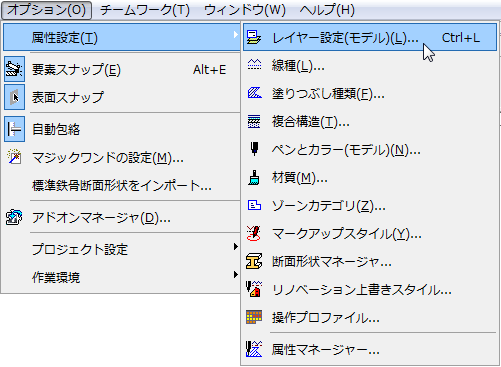501x367 pixels.
Task: Choose 断面形状マネージャ... entry
Action: click(370, 262)
